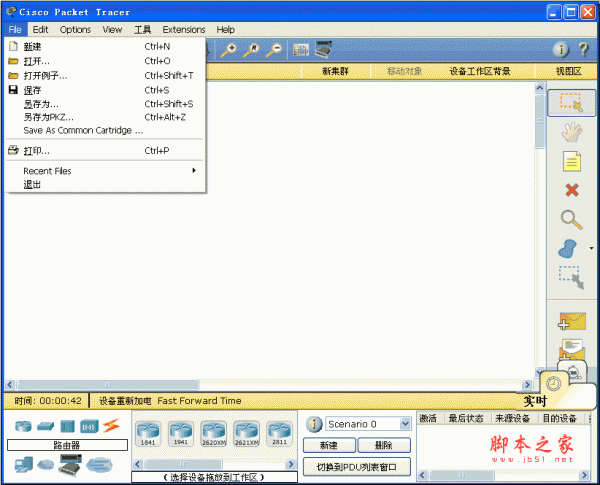Activate the Move Layout hand tool
600x485 pixels.
(x=571, y=132)
